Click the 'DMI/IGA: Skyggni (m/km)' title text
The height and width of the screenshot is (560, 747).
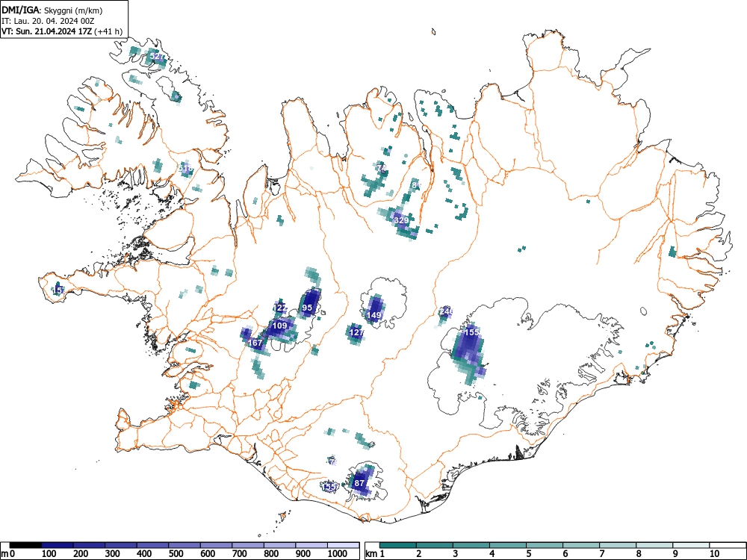[x=52, y=10]
